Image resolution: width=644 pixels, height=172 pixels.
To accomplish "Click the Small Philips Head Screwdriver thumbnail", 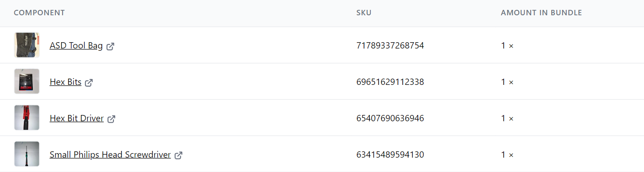I will [x=27, y=154].
